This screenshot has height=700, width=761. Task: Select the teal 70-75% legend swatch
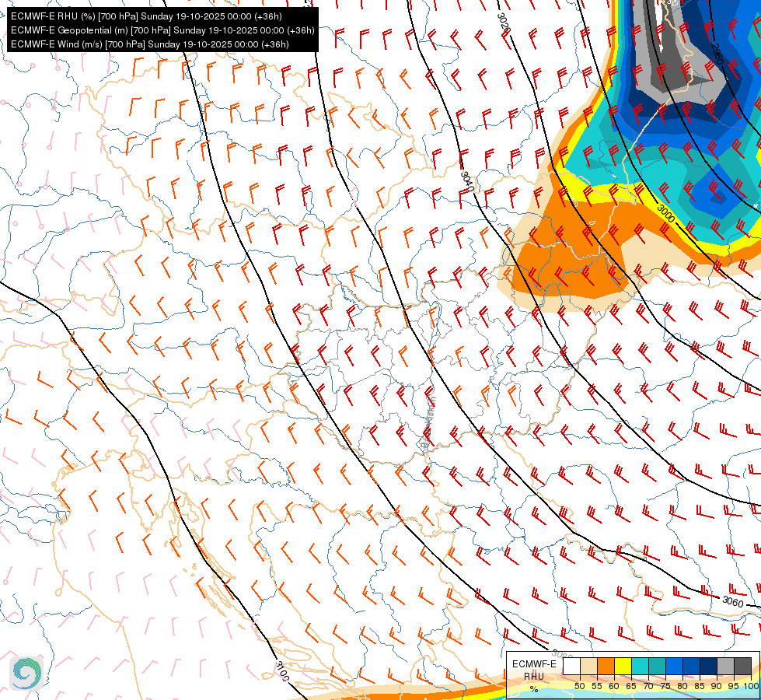point(657,666)
